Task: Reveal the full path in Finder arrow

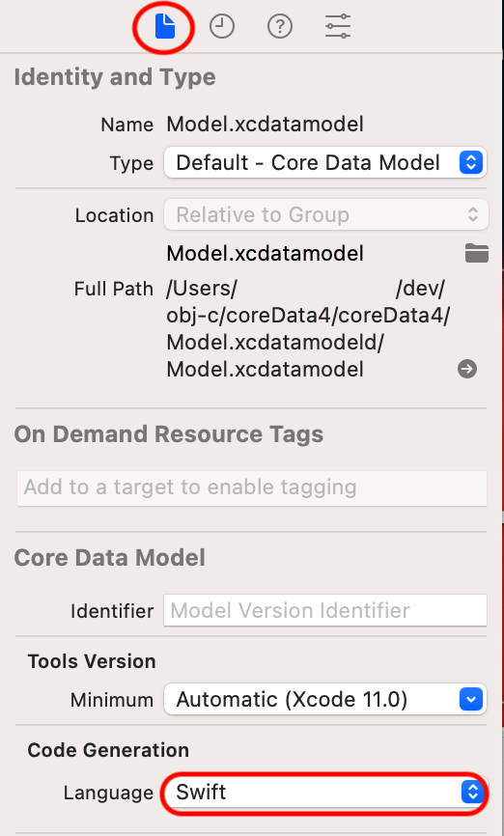Action: (467, 369)
